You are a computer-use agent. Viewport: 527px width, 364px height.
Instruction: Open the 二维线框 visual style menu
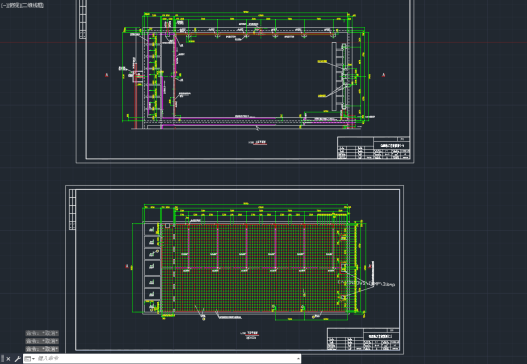pos(32,5)
